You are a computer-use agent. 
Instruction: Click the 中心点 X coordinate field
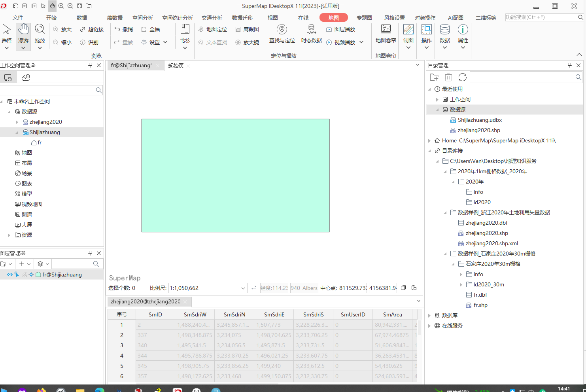pyautogui.click(x=353, y=288)
